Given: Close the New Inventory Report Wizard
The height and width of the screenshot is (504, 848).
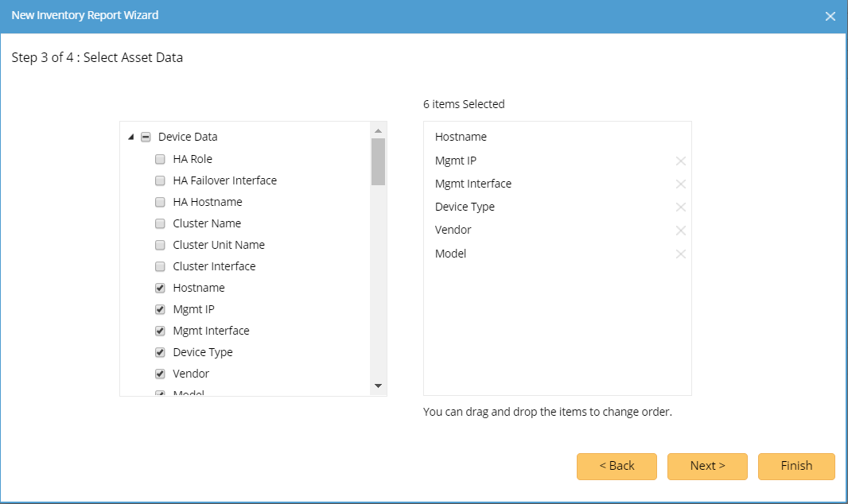Looking at the screenshot, I should (830, 16).
